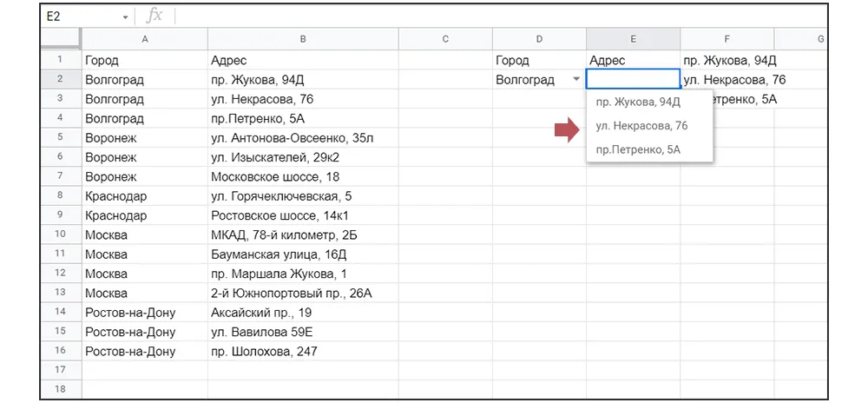
Task: Choose 'пр. Жукова, 94Д' from dropdown list
Action: (638, 102)
